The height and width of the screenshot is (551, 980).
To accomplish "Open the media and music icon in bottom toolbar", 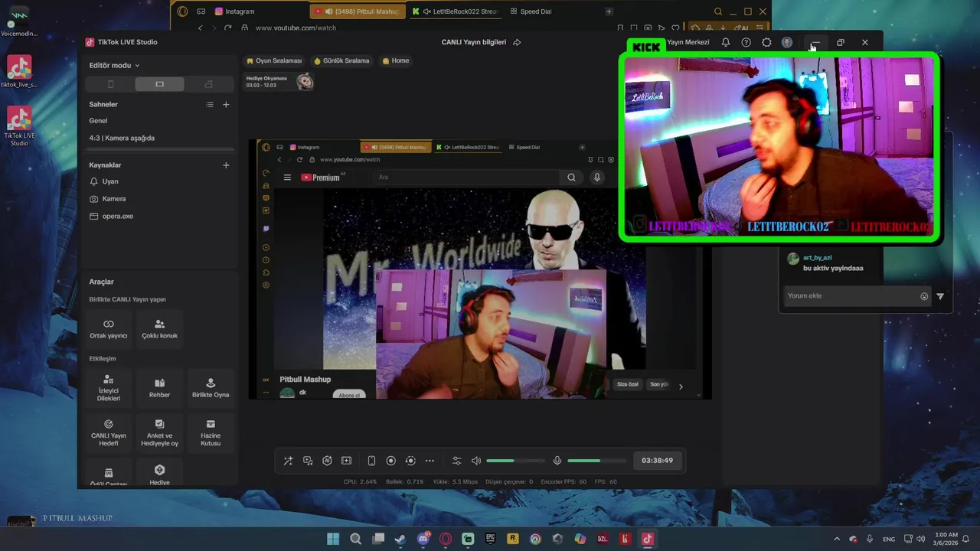I will pos(308,461).
